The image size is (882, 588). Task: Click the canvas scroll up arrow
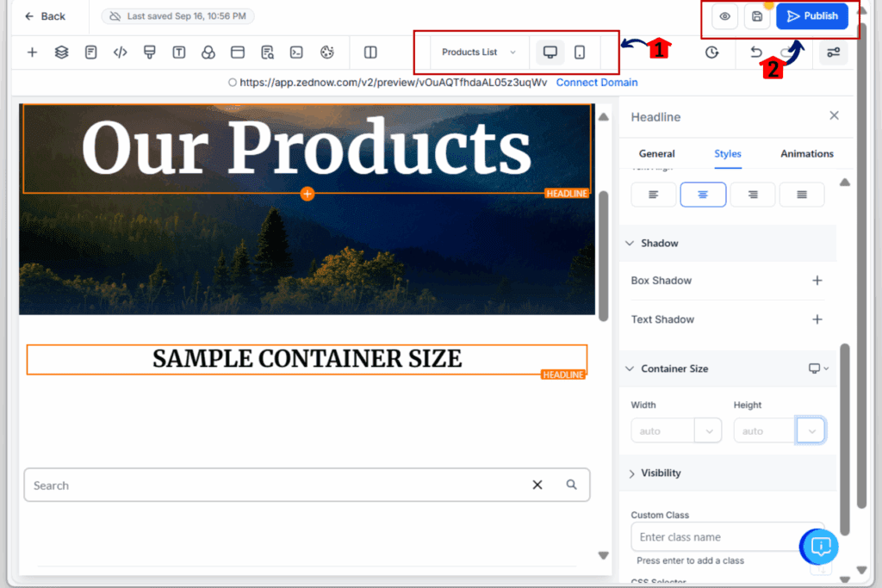(603, 117)
